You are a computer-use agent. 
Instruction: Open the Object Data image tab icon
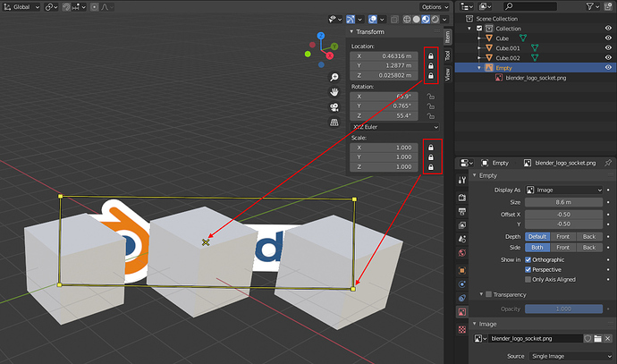(x=462, y=312)
